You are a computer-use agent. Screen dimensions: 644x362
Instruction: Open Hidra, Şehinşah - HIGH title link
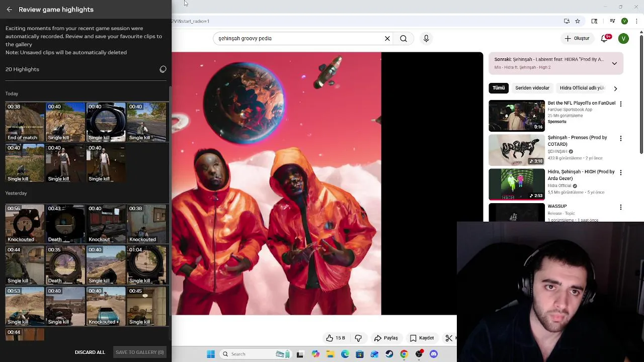tap(581, 175)
